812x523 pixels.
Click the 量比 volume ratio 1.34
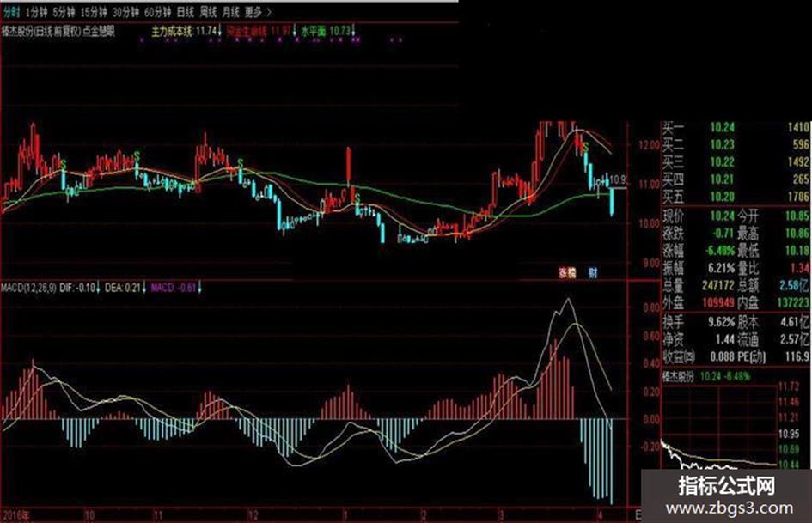[799, 268]
